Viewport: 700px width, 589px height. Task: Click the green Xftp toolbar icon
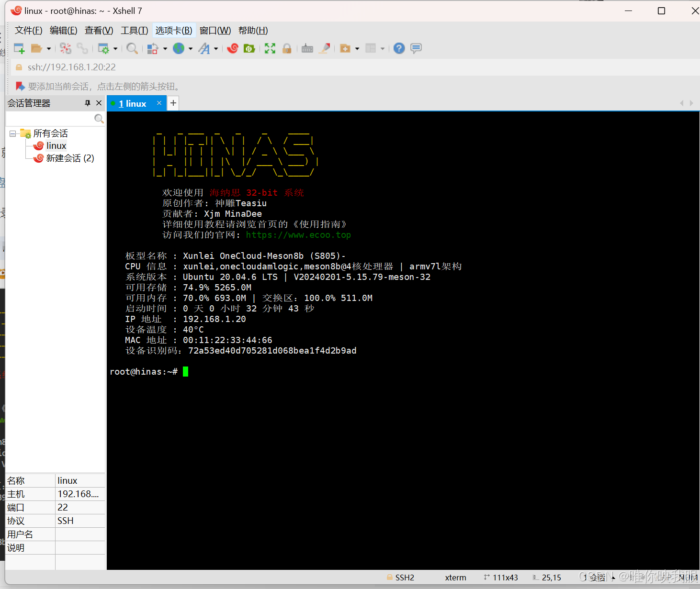(249, 48)
